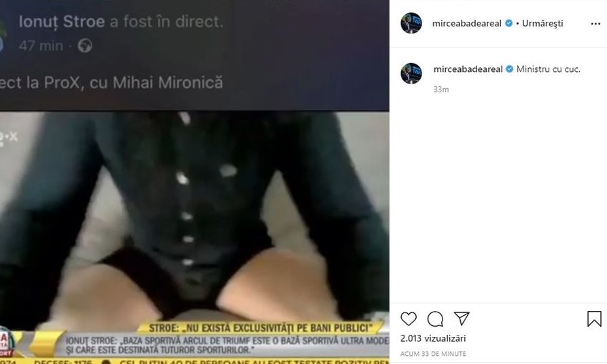Screen dimensions: 607x364
Task: Click the caption mirceabadeareal profile avatar
Action: (411, 73)
